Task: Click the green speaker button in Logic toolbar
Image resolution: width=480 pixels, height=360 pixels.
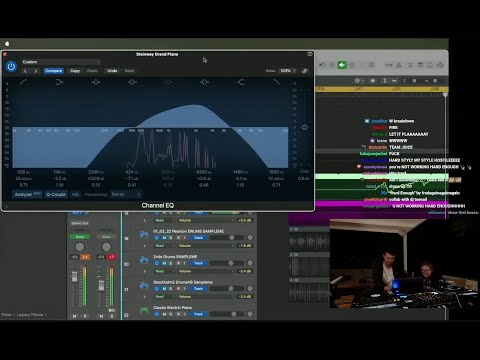Action: 342,65
